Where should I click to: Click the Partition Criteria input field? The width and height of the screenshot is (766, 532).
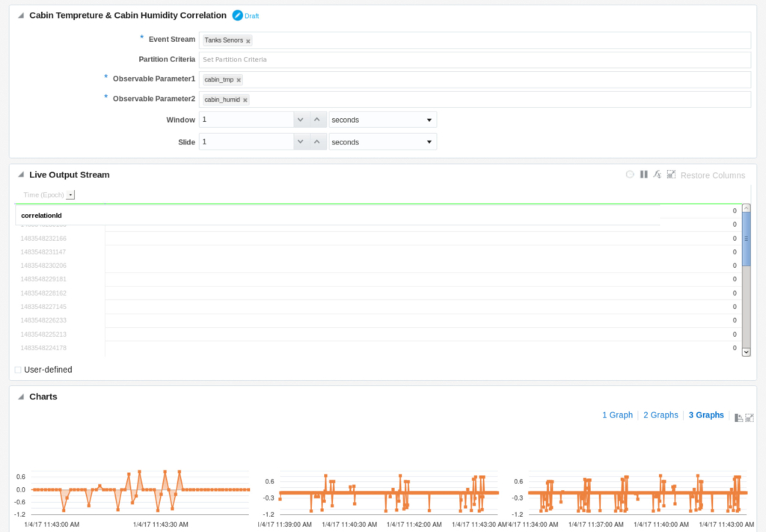(475, 60)
